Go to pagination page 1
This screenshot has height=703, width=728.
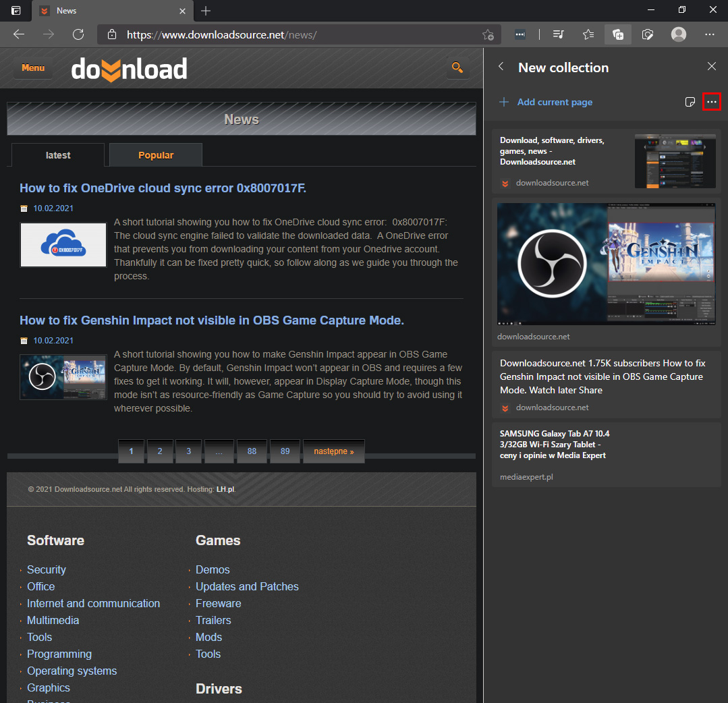(131, 451)
